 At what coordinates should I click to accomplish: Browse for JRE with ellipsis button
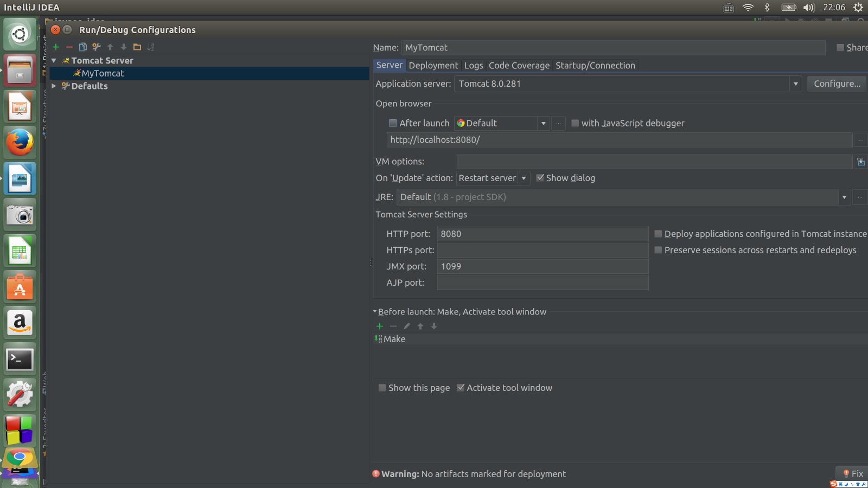click(x=860, y=197)
